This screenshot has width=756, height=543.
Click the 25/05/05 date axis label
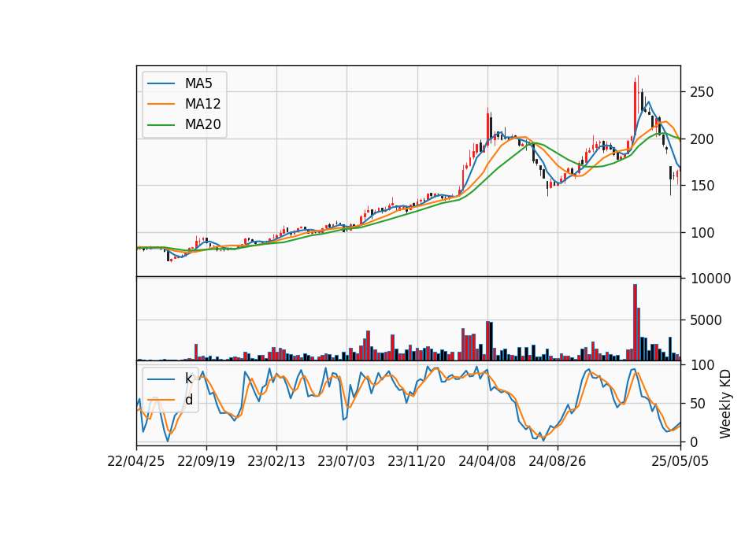(x=680, y=462)
